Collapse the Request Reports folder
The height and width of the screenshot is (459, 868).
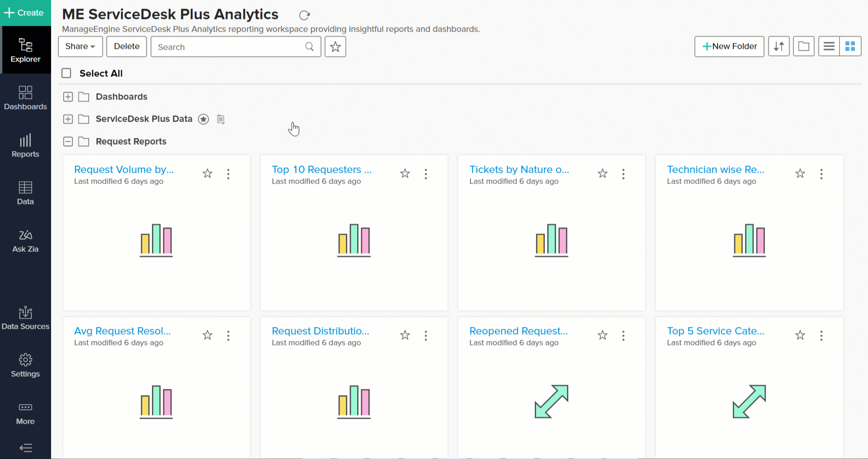(68, 142)
